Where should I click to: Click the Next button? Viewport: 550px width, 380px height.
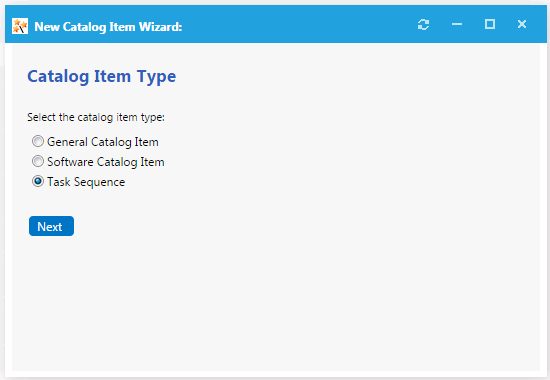point(51,226)
